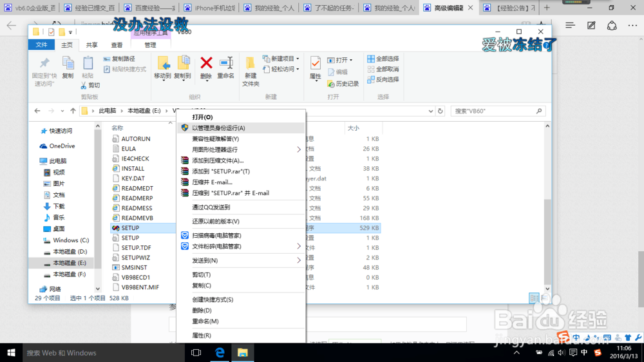Choose Add to "SETUP.rar" menu entry
This screenshot has height=362, width=644.
coord(241,171)
